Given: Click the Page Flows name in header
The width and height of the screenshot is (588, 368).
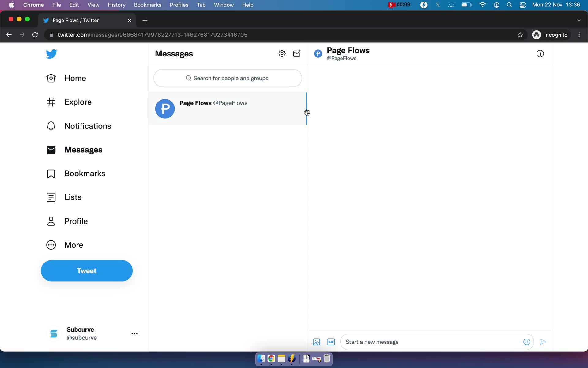Looking at the screenshot, I should tap(348, 50).
